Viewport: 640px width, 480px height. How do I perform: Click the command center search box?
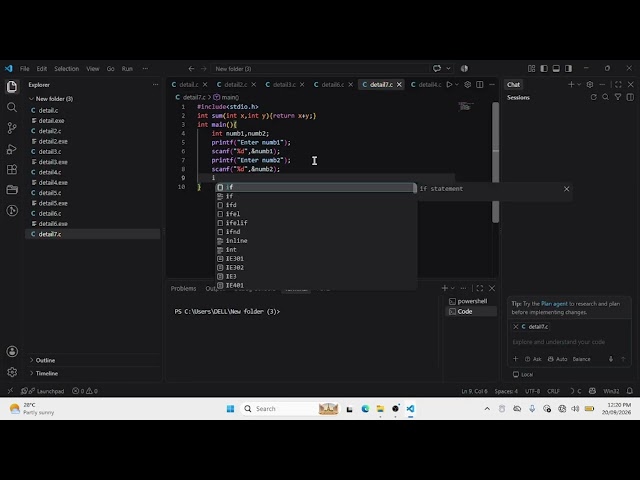click(x=320, y=69)
